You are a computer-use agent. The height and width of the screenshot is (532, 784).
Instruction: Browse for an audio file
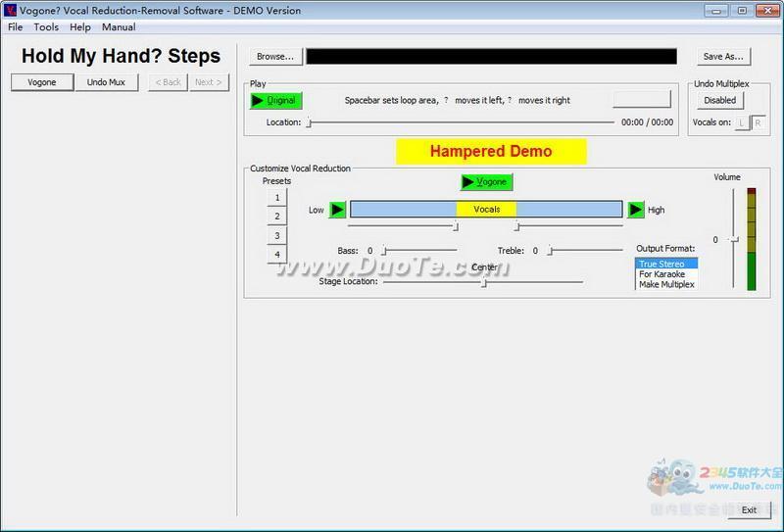275,57
